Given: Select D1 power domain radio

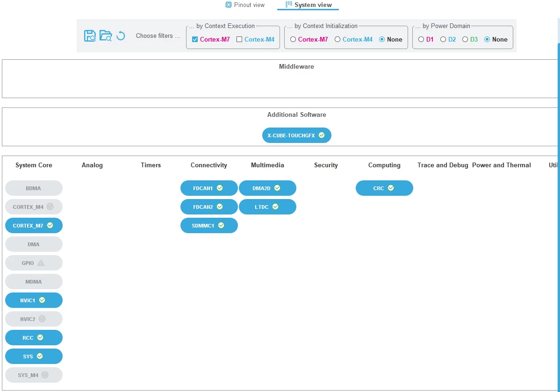Looking at the screenshot, I should (421, 39).
